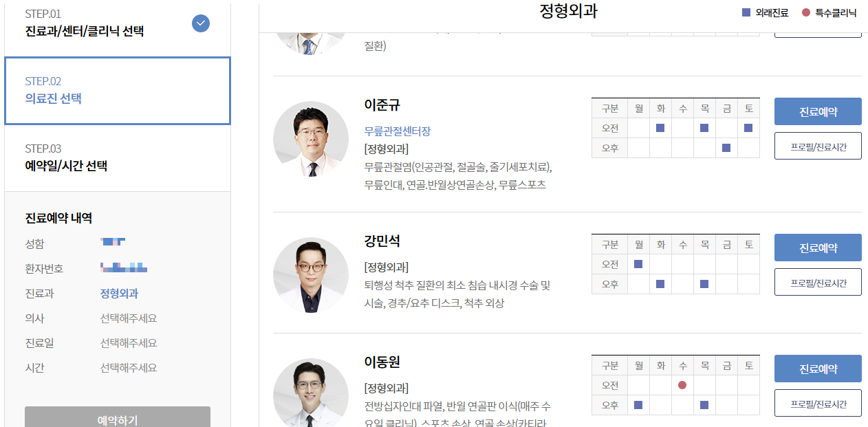
Task: Click the 특수클리닉 legend red dot
Action: [806, 12]
